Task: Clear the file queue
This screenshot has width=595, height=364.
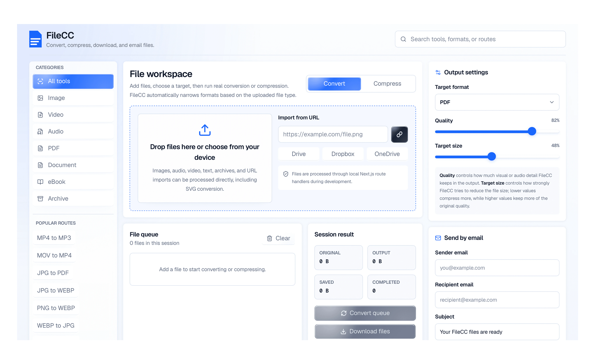Action: (278, 238)
